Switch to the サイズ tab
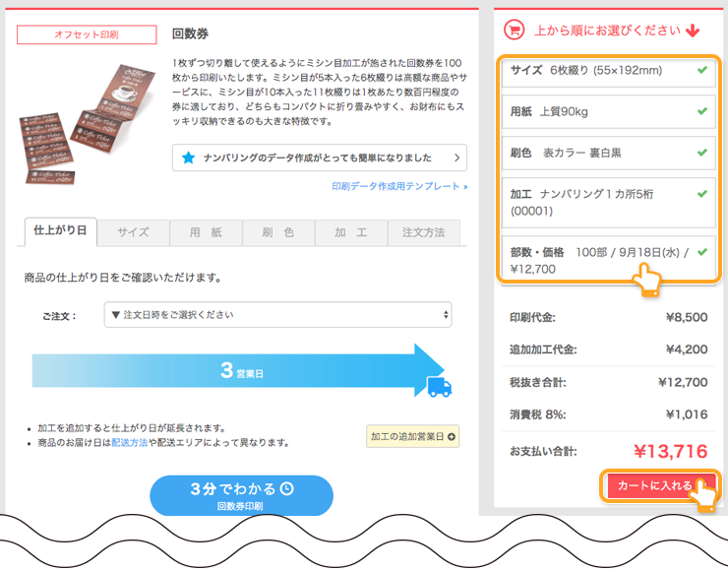The width and height of the screenshot is (728, 571). click(x=133, y=232)
